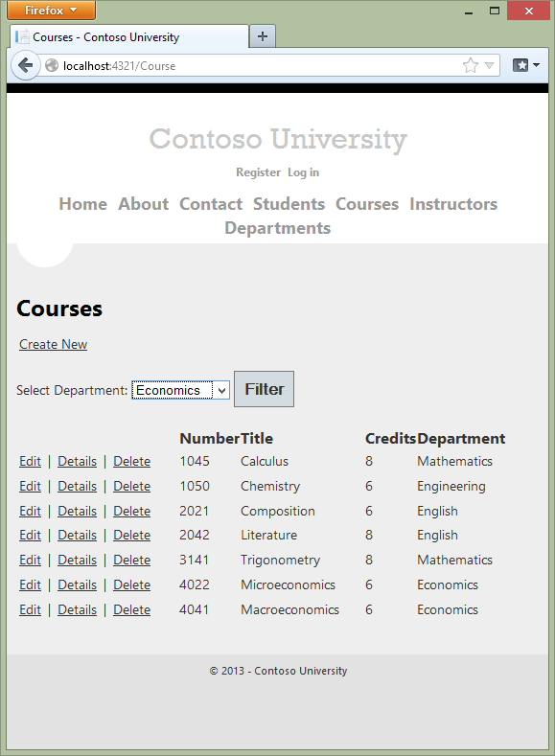Delete the Macroeconomics course
The width and height of the screenshot is (555, 756).
pos(131,610)
